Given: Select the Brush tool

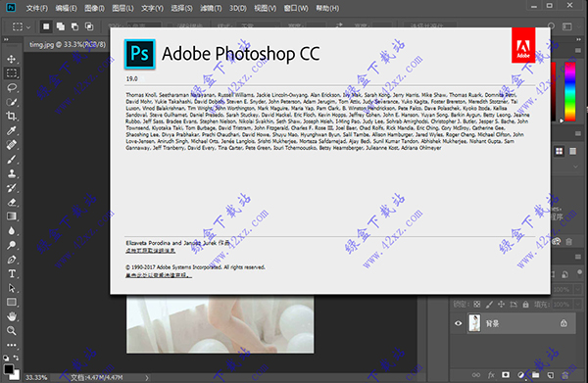Looking at the screenshot, I should point(12,160).
